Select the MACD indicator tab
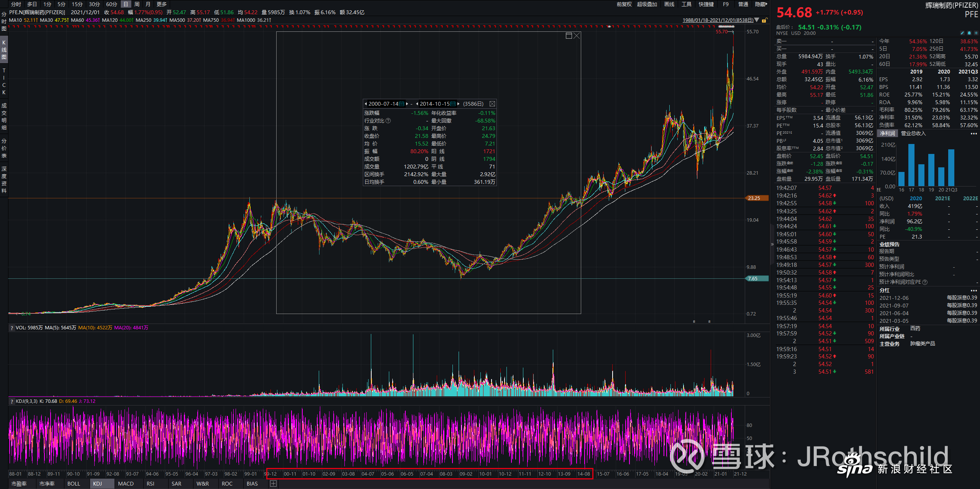This screenshot has width=980, height=489. (x=126, y=484)
